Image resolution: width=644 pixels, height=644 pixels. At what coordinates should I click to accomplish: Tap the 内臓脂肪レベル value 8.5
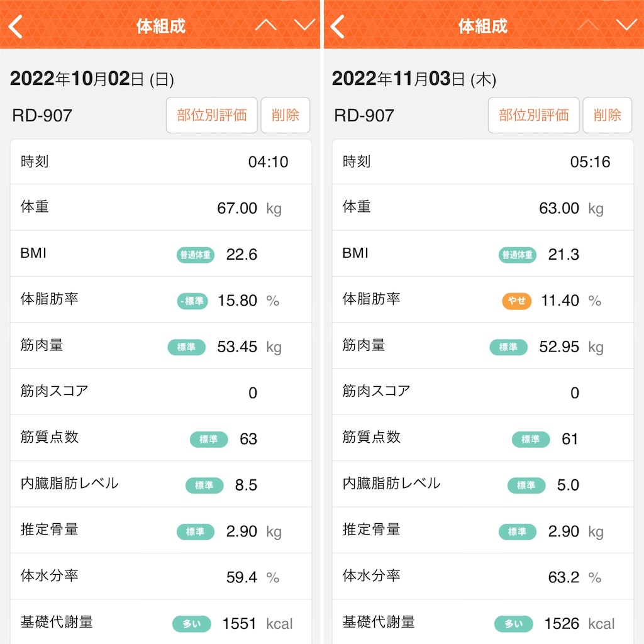pyautogui.click(x=246, y=485)
